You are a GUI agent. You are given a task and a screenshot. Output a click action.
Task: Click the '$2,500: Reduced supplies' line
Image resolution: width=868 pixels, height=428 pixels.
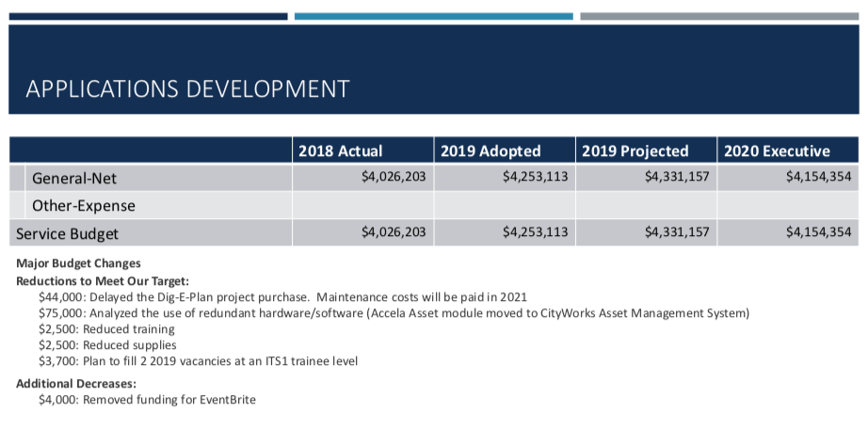tap(107, 345)
